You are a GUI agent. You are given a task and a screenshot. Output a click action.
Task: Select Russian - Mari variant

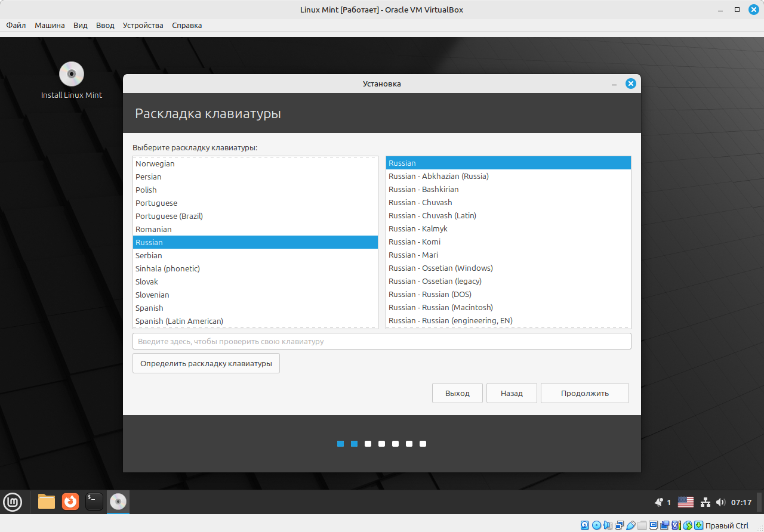[509, 255]
